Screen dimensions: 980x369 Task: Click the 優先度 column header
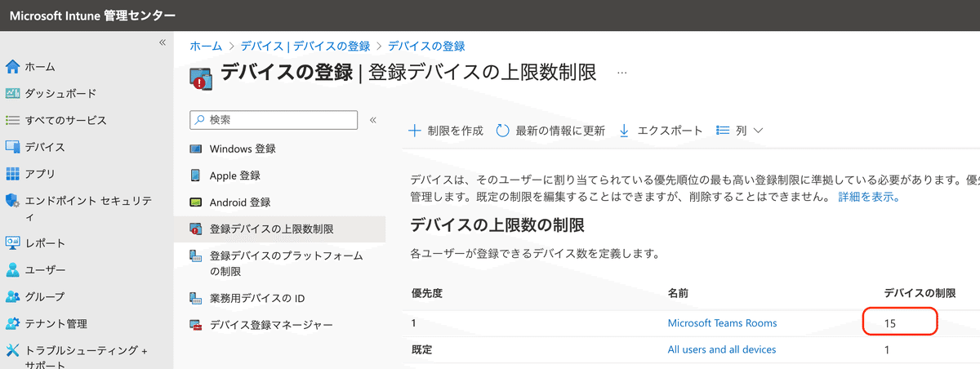[x=427, y=292]
